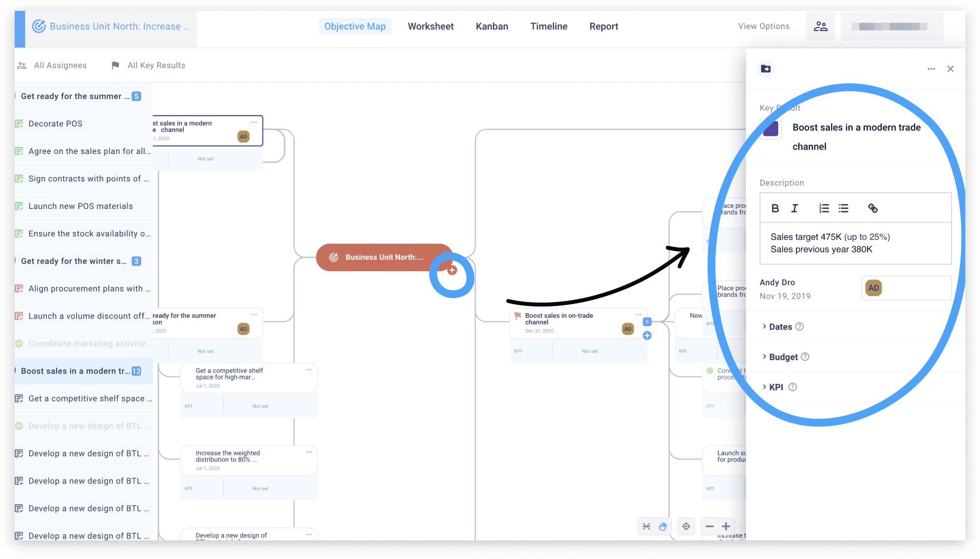Click the 6 children badge on on-trade card
Screen dimensions: 980x559
647,322
